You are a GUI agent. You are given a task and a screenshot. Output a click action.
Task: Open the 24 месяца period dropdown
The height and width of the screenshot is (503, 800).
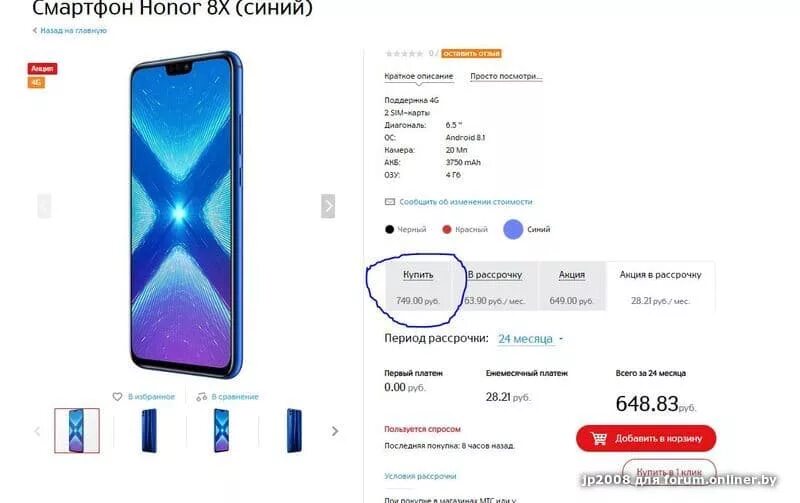(531, 339)
